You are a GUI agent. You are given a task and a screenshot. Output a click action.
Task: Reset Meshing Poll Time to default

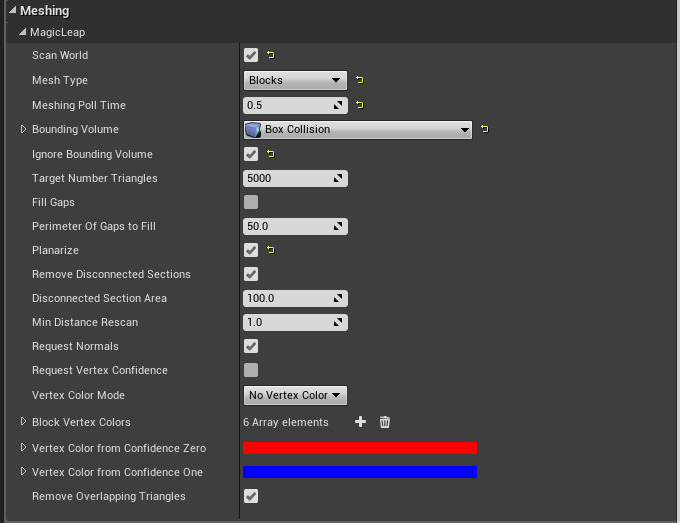tap(360, 104)
